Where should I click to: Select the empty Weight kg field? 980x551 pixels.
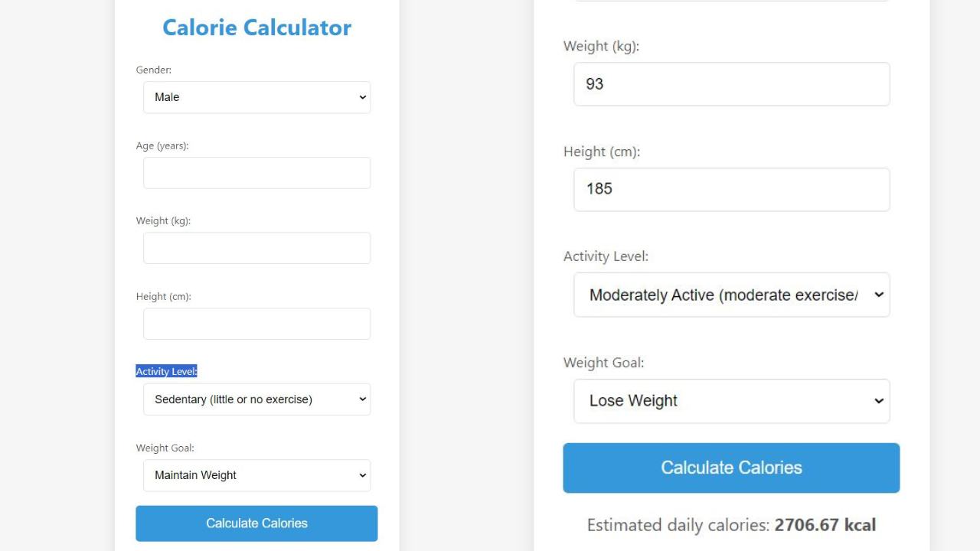point(256,248)
